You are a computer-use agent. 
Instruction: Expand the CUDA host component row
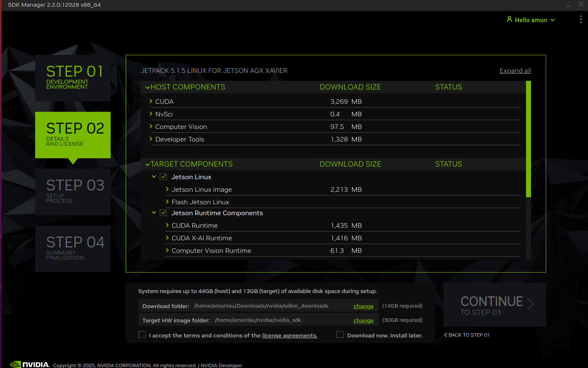tap(151, 101)
